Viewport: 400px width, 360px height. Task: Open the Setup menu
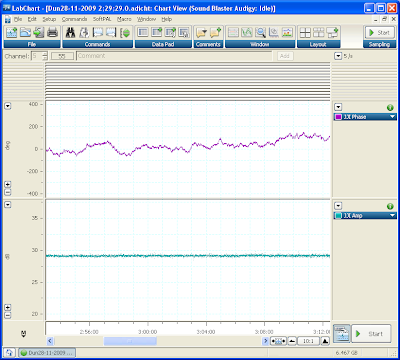[x=49, y=19]
